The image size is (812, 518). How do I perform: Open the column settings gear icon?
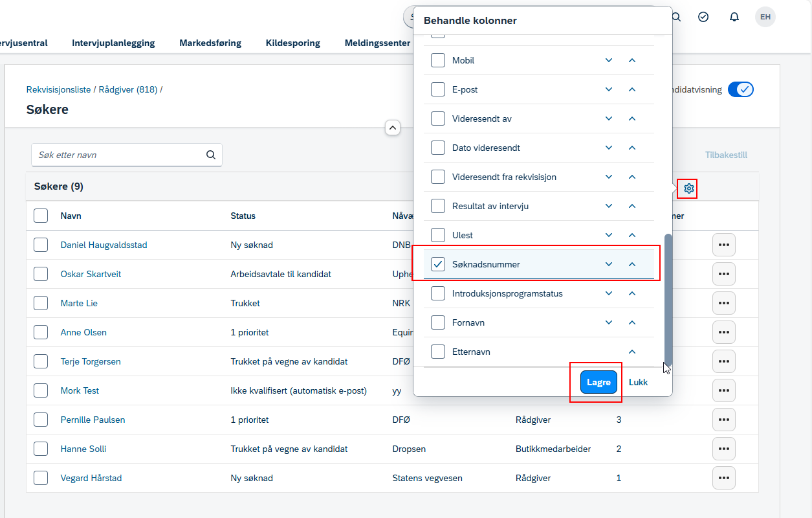688,188
